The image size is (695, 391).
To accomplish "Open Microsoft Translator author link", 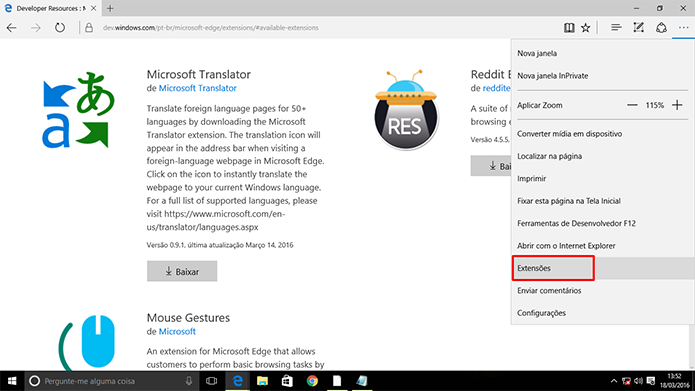I will pos(198,88).
